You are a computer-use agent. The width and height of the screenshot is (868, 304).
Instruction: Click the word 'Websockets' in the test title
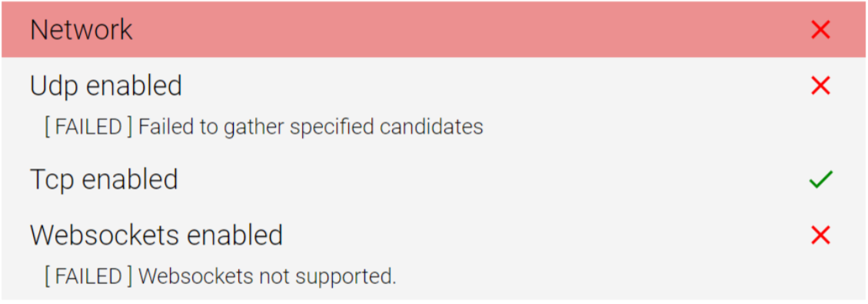pyautogui.click(x=104, y=236)
